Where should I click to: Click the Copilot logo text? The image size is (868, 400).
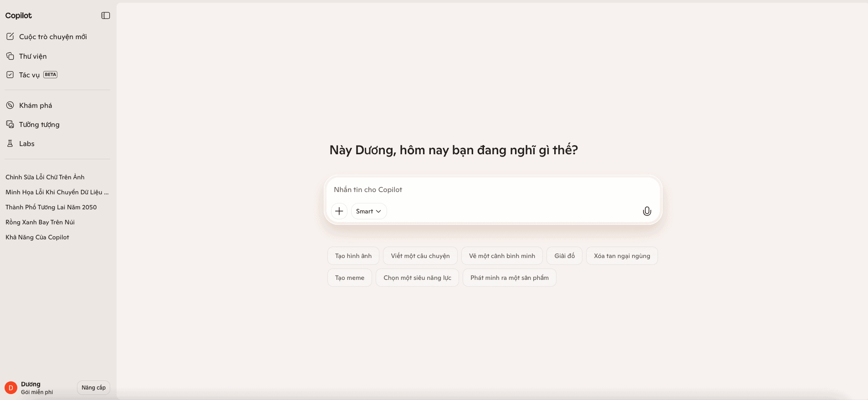tap(19, 15)
